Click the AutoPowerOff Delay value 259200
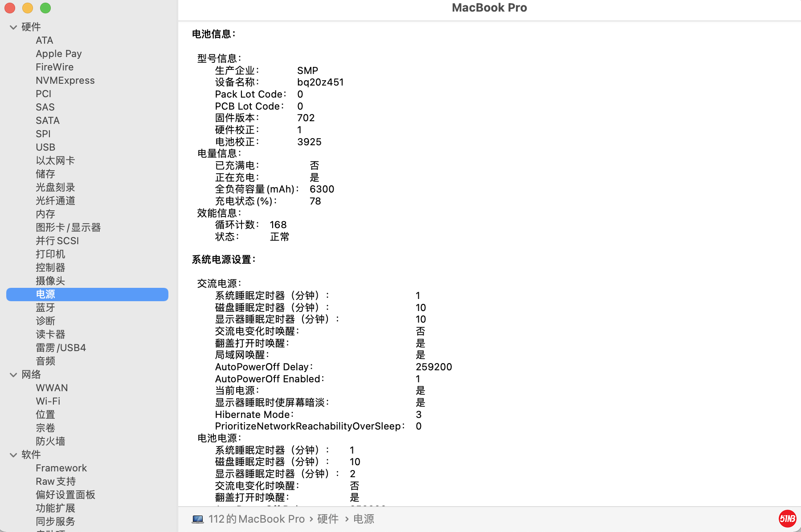Image resolution: width=801 pixels, height=532 pixels. (x=434, y=367)
